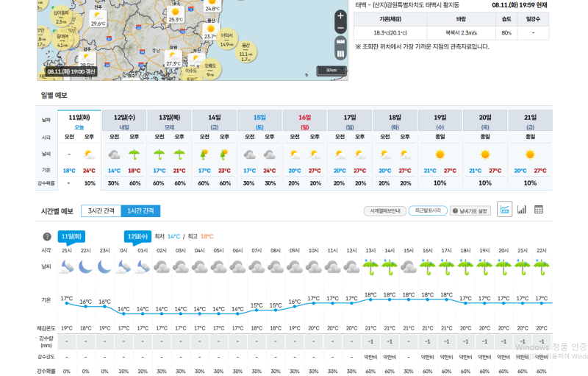Switch to table grid view
The width and height of the screenshot is (588, 376).
539,210
